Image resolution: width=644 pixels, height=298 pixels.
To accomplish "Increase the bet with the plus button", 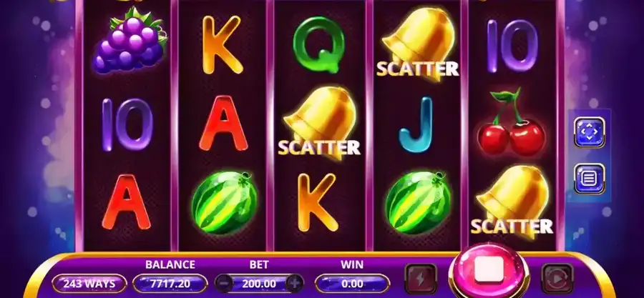I will coord(295,283).
